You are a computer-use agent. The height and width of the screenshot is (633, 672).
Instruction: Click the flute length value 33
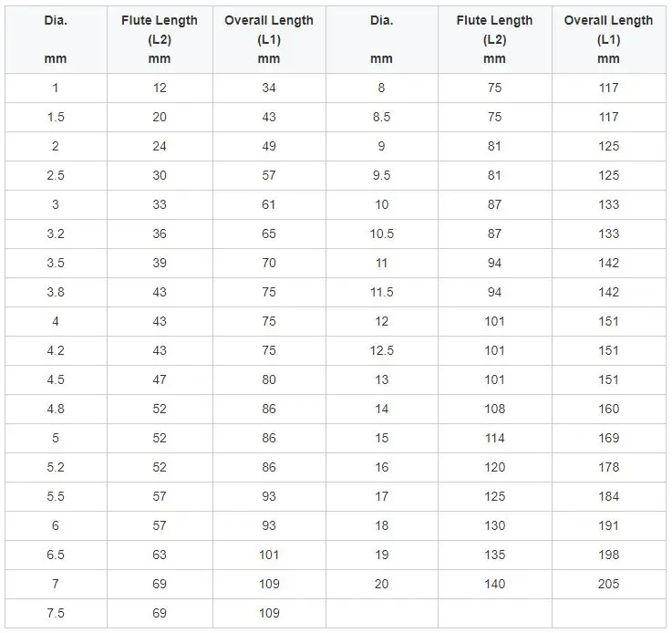160,204
